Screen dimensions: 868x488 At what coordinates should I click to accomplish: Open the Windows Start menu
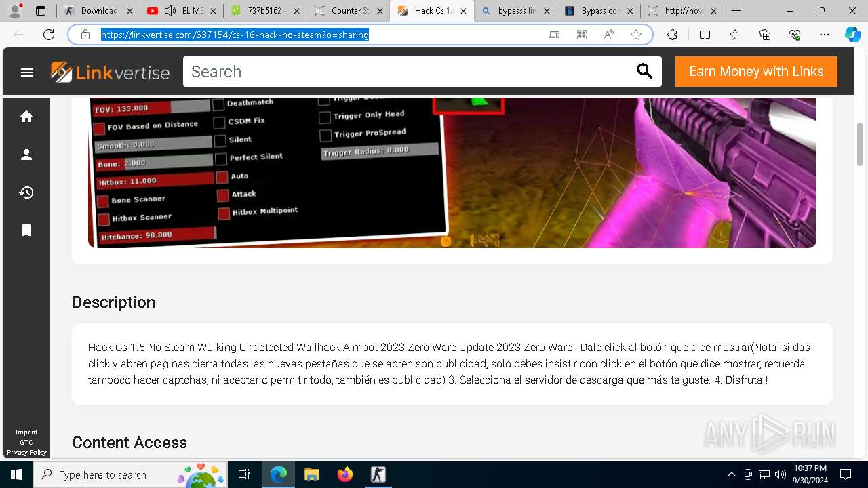click(16, 474)
